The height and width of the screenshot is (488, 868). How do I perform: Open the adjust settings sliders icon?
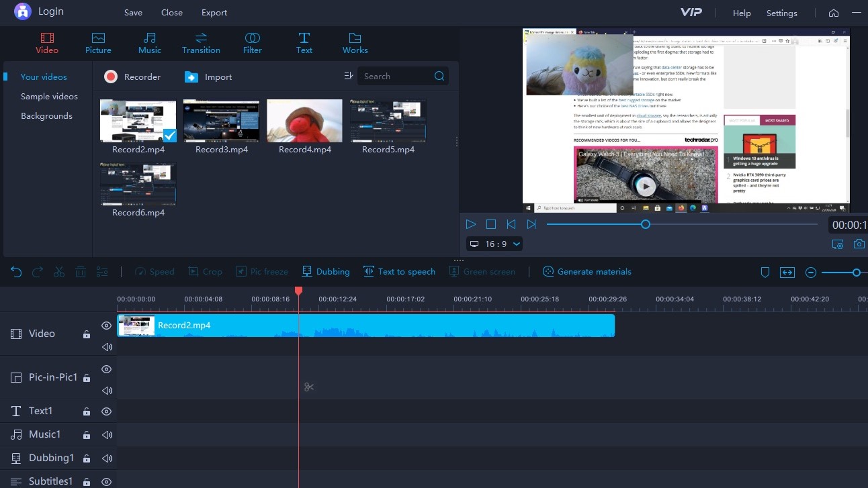click(x=102, y=272)
